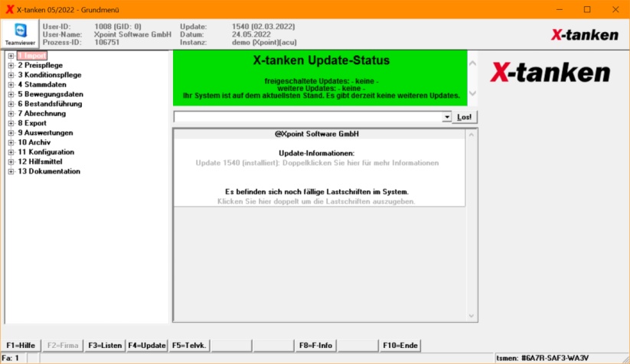
Task: Select the 1 Import menu entry
Action: click(32, 56)
